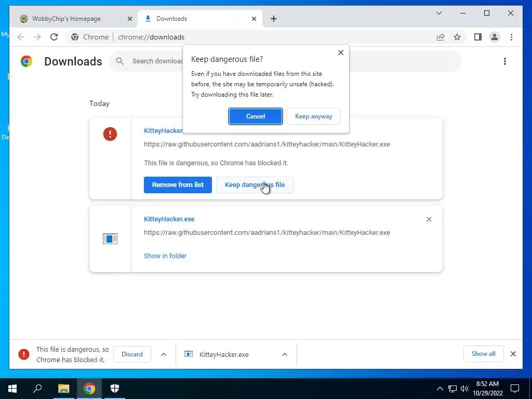Click the second KitteyHacker.exe URL text
The width and height of the screenshot is (532, 399).
(x=267, y=232)
